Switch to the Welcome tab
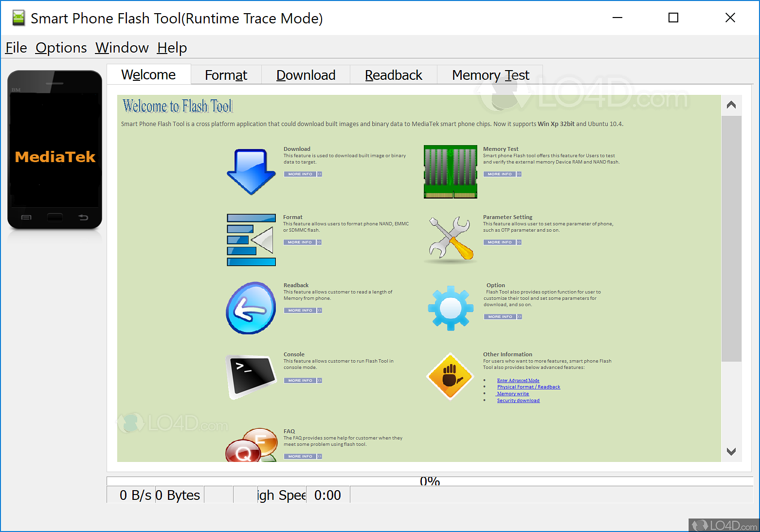The width and height of the screenshot is (760, 532). [148, 74]
